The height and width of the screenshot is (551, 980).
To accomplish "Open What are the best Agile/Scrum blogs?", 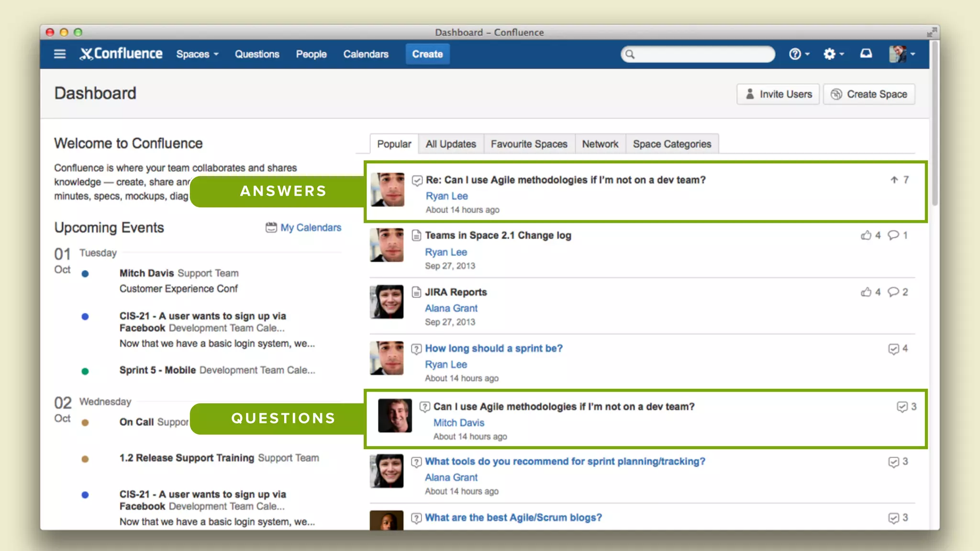I will (x=513, y=518).
